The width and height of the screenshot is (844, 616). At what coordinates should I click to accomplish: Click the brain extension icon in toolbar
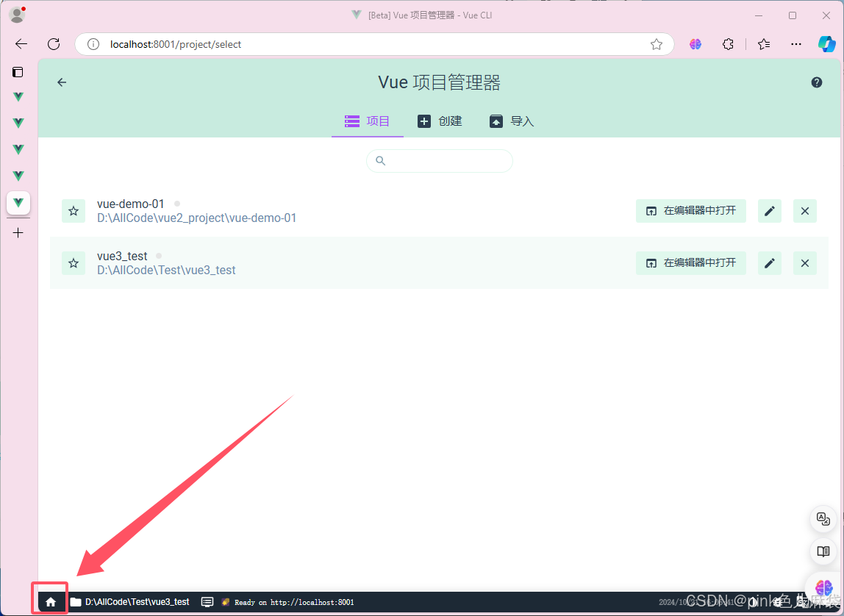pos(695,44)
